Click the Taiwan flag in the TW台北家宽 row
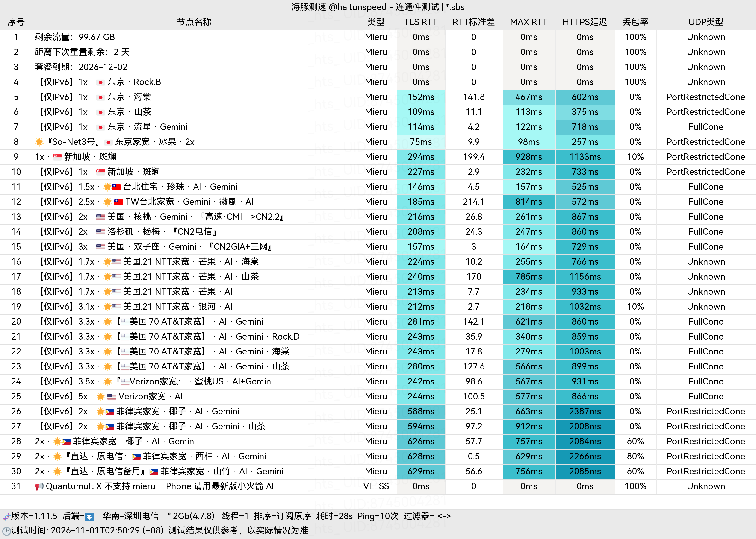 tap(118, 202)
